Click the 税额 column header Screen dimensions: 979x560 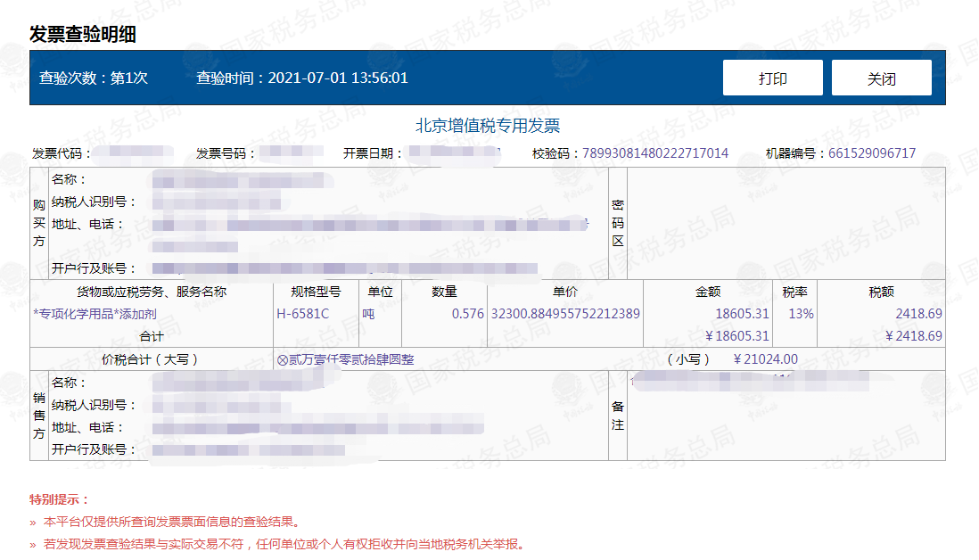point(881,292)
